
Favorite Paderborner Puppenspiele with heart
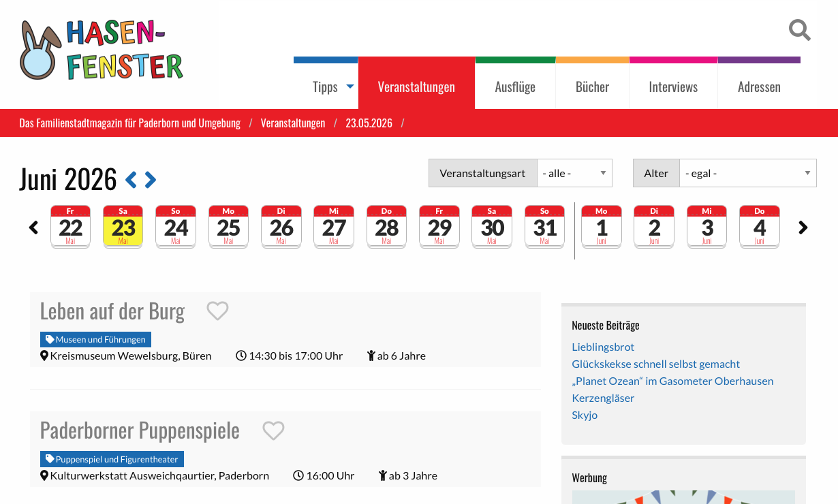coord(273,430)
